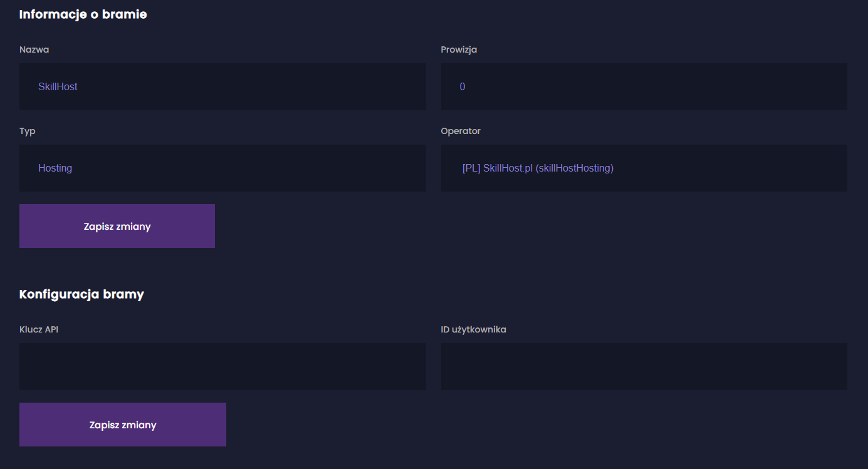Click the Operator label text
Screen dimensions: 868x469
click(x=461, y=131)
